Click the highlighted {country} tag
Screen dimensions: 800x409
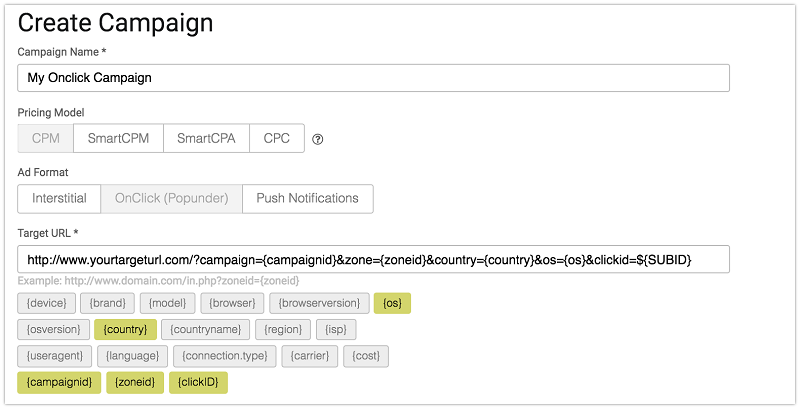pyautogui.click(x=126, y=329)
